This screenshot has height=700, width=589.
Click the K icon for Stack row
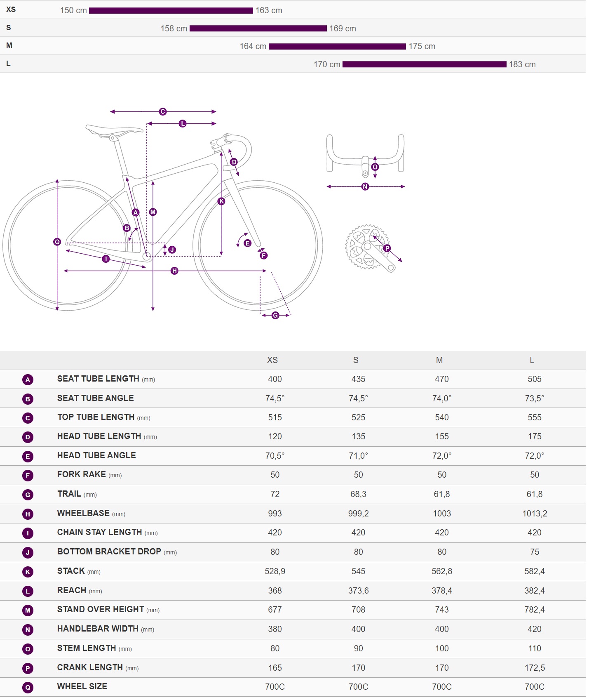pos(28,572)
